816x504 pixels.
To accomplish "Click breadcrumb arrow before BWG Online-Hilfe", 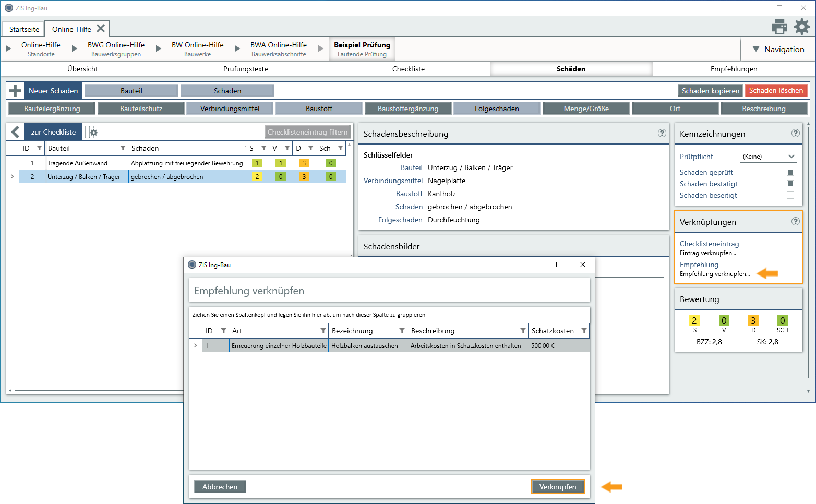I will pyautogui.click(x=75, y=49).
